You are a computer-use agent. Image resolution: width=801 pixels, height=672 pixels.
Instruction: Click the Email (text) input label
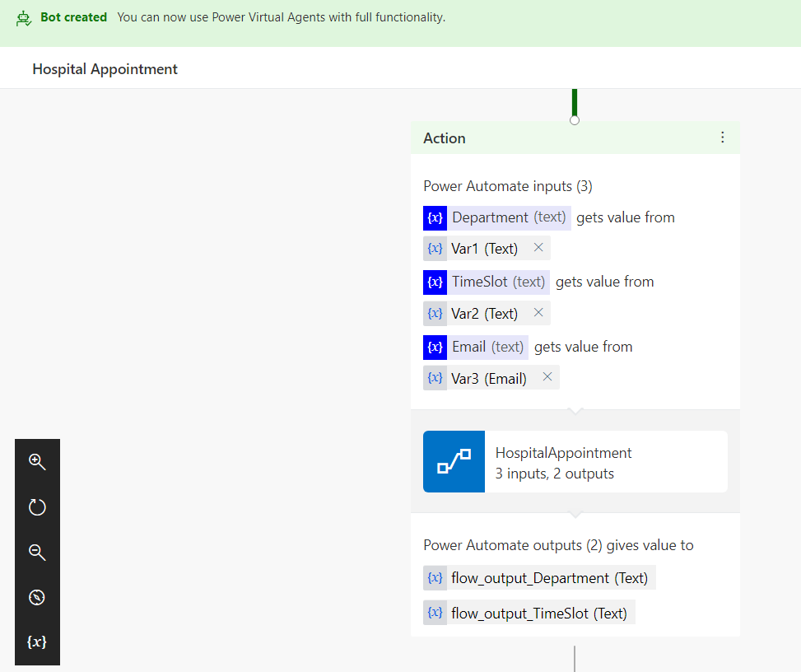click(x=488, y=347)
